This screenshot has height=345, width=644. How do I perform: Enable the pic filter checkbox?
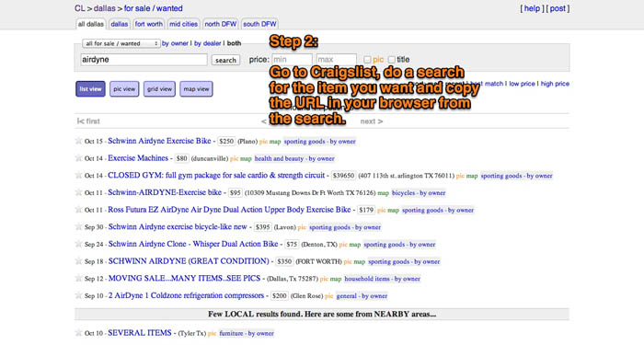click(367, 60)
